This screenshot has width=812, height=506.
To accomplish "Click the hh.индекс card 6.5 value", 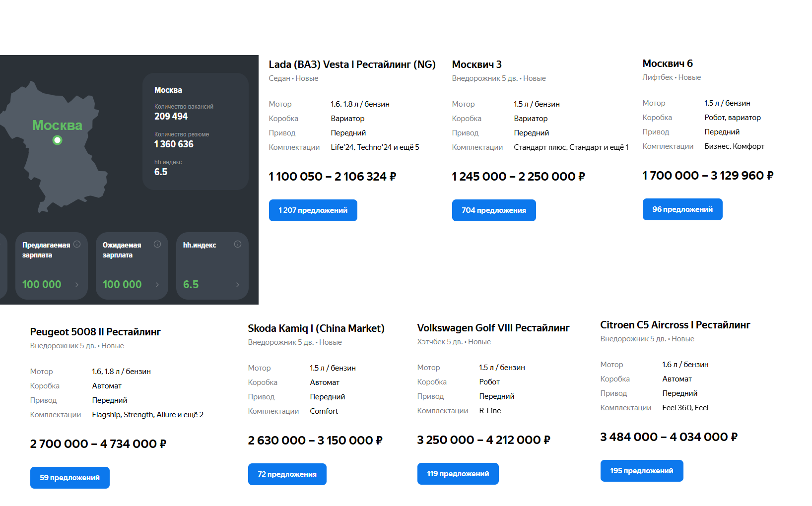I will (191, 284).
